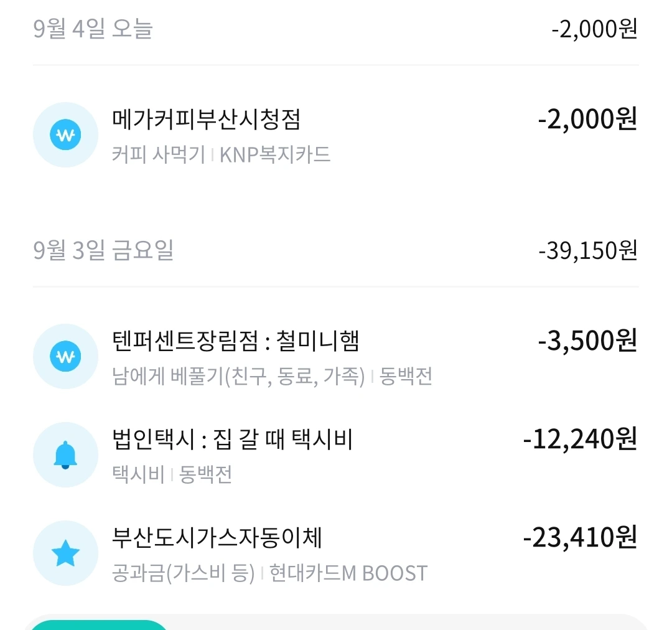
Task: Tap the 9월 3일 금요일 date header
Action: (x=103, y=250)
